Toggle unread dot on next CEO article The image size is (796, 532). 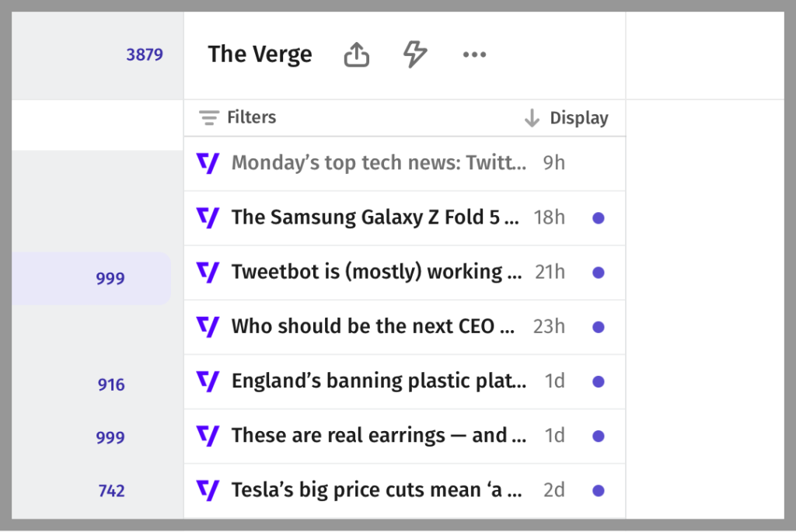click(x=599, y=327)
